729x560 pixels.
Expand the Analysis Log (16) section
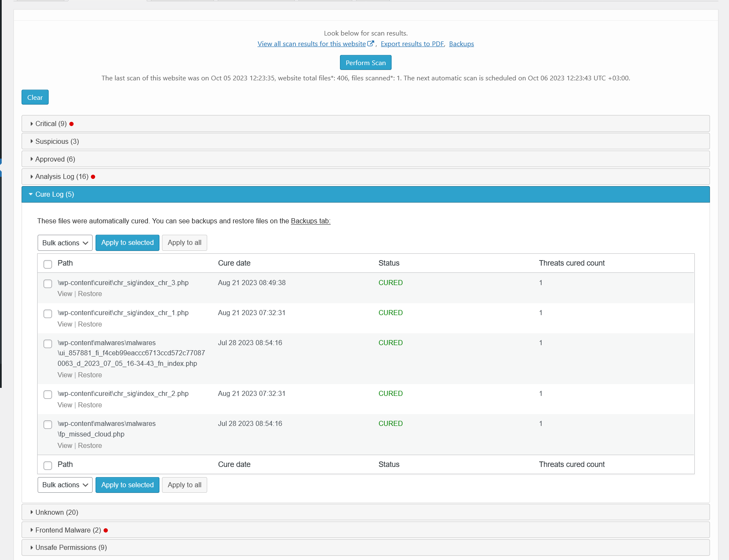pos(365,176)
